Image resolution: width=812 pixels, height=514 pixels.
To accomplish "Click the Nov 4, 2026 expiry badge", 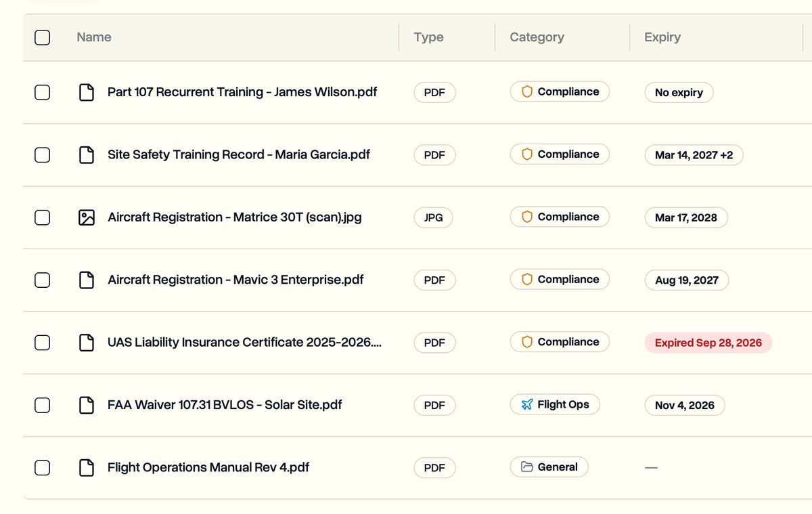I will (x=685, y=405).
